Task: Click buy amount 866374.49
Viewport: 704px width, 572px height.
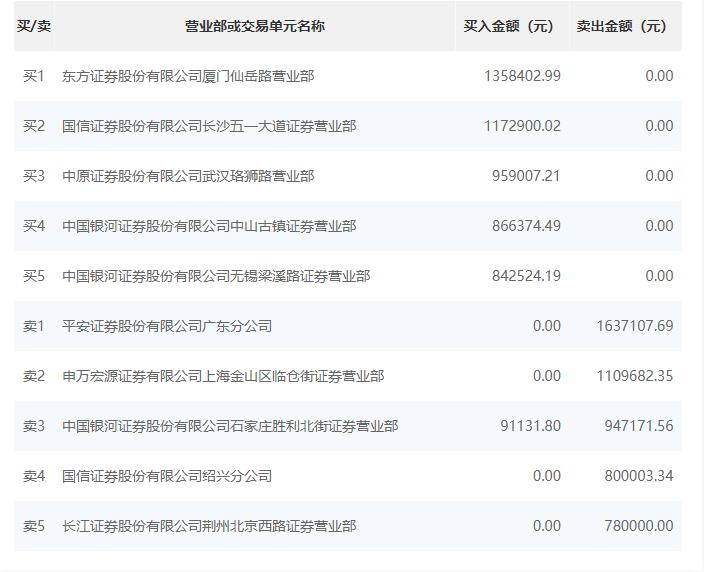Action: [x=526, y=225]
